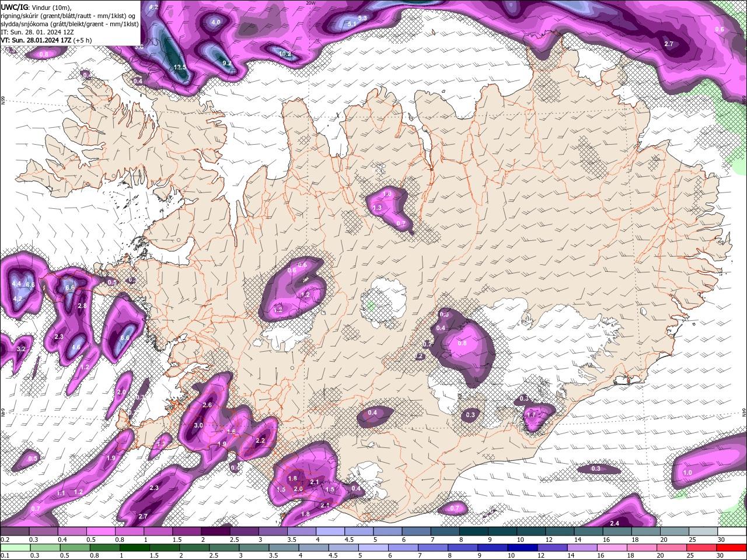Viewport: 747px width, 560px height.
Task: Click the 'VT: Sun. 28.01.2024 17Z' valid time
Action: 36,40
